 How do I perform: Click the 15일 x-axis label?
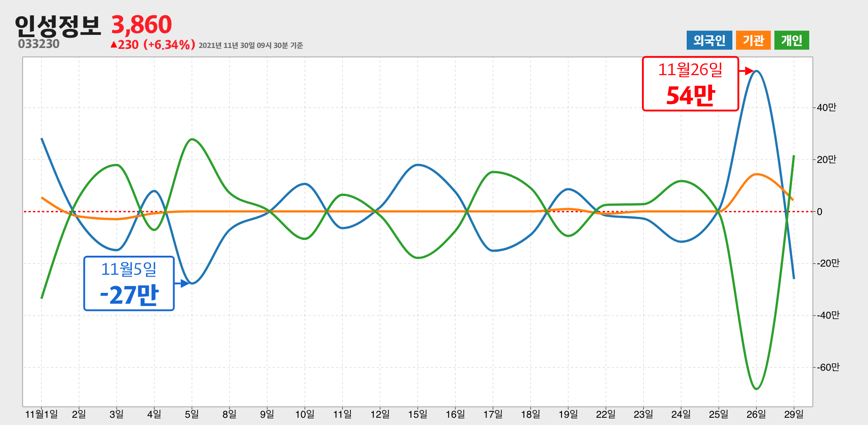coord(418,414)
